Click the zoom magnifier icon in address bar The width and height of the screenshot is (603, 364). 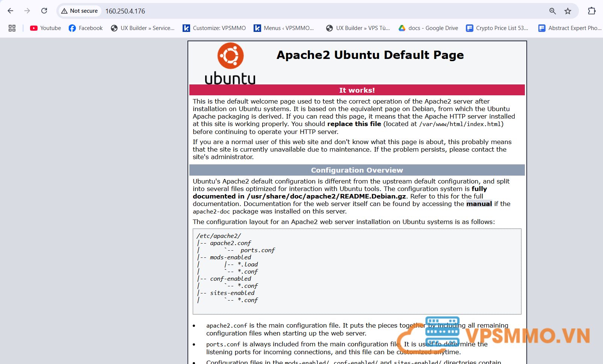pyautogui.click(x=552, y=11)
